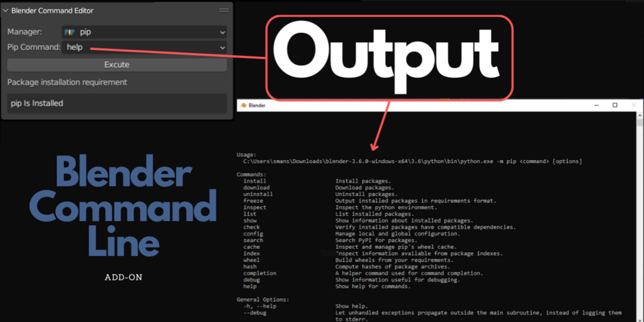Screen dimensions: 644x322
Task: Click the console vertical scrollbar up arrow
Action: pyautogui.click(x=640, y=116)
